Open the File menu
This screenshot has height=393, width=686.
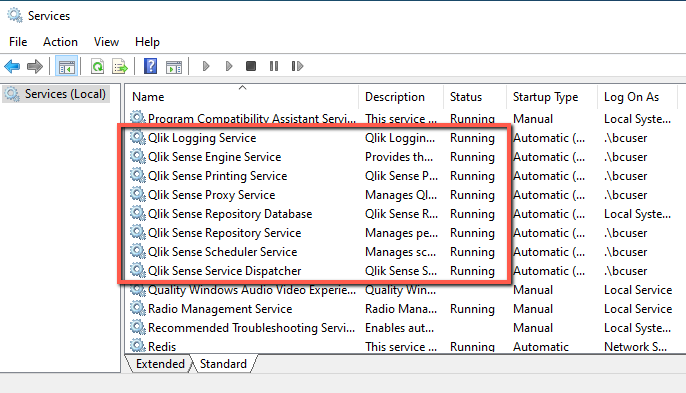(18, 42)
